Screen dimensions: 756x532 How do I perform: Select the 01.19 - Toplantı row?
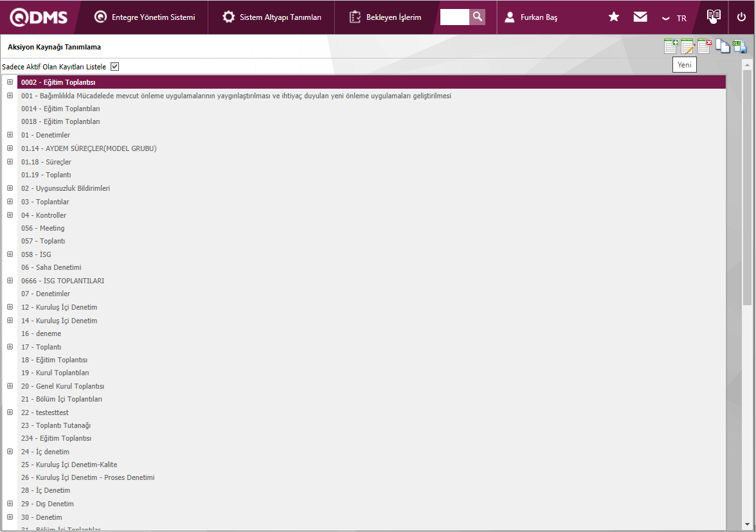[372, 175]
